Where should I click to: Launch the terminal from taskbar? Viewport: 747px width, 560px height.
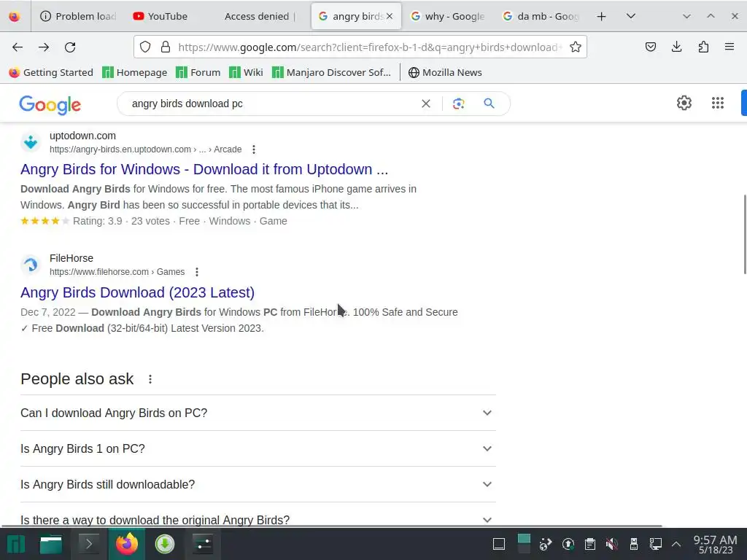(x=88, y=544)
